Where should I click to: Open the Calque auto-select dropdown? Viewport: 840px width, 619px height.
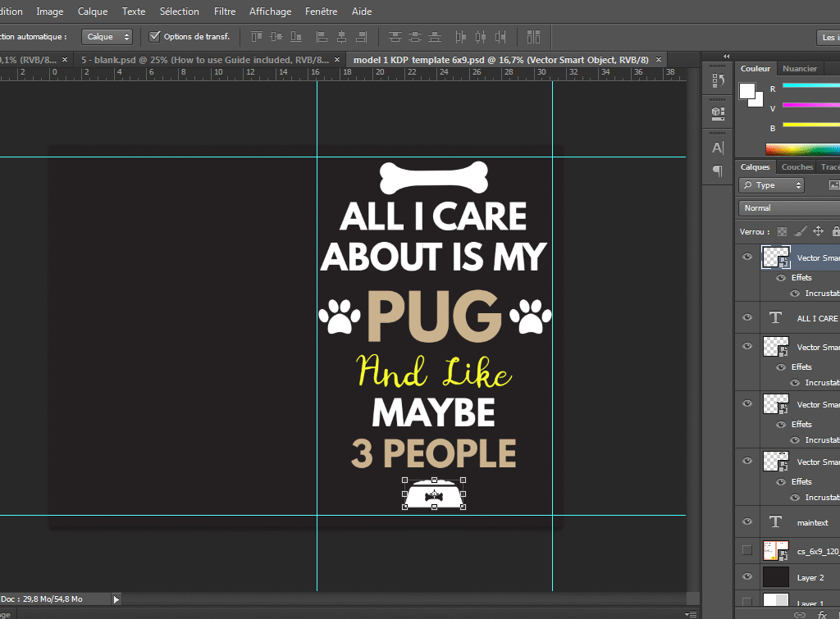tap(107, 37)
